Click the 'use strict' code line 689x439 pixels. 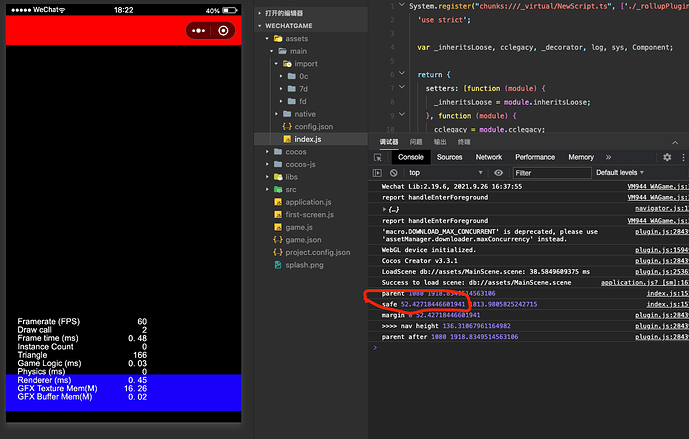[x=444, y=20]
